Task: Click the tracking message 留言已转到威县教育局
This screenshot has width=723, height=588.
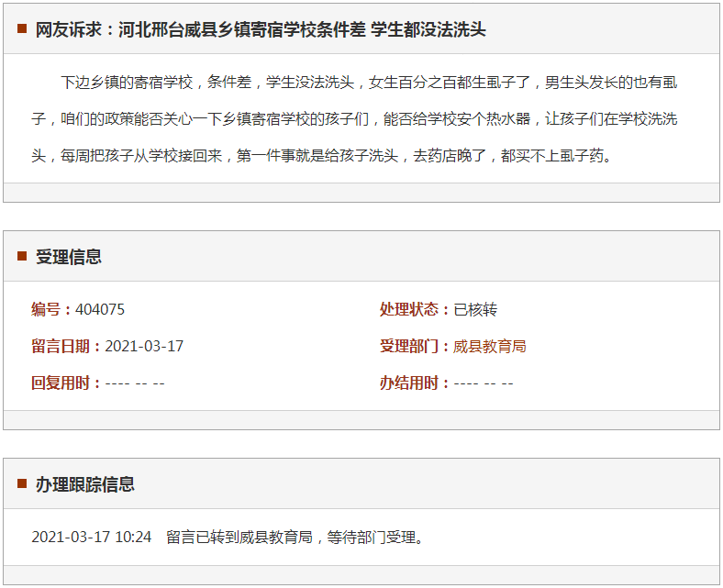Action: pyautogui.click(x=295, y=538)
